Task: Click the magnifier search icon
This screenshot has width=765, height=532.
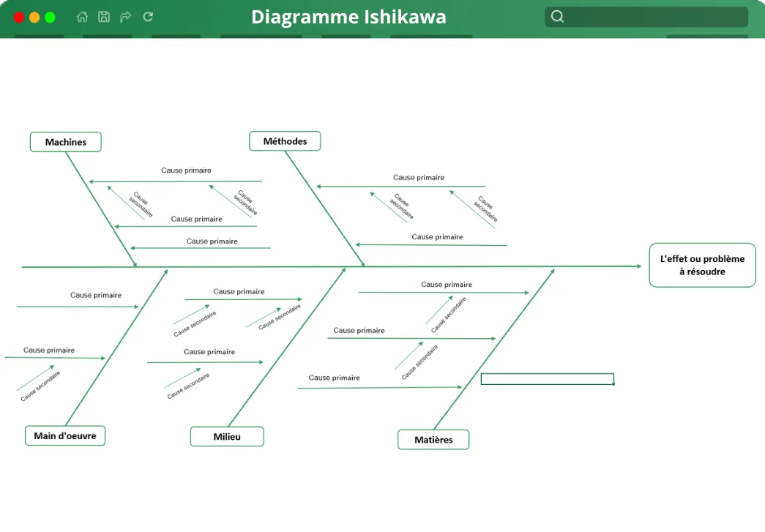Action: coord(557,17)
